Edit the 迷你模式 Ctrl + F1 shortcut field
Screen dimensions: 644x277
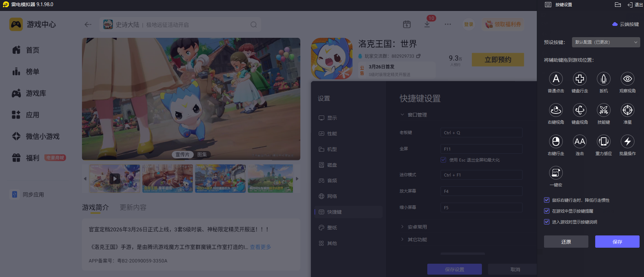pyautogui.click(x=481, y=175)
